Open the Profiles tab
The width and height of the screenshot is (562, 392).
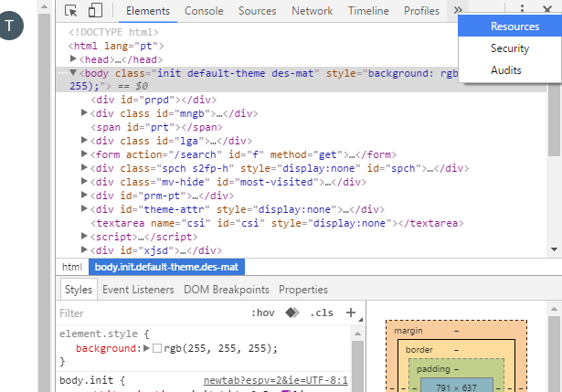(421, 11)
